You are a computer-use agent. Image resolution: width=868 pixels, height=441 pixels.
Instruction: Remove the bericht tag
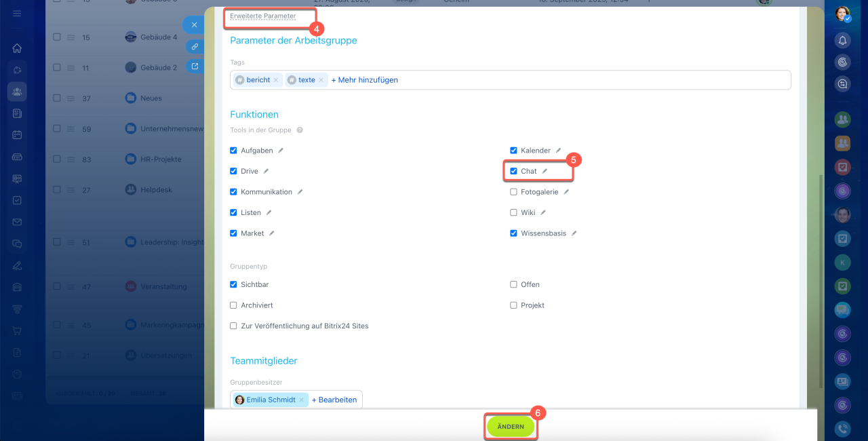click(275, 80)
